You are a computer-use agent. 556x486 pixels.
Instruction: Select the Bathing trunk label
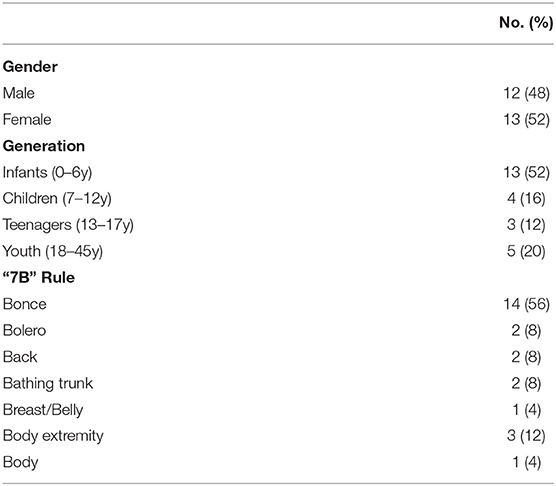[x=48, y=383]
